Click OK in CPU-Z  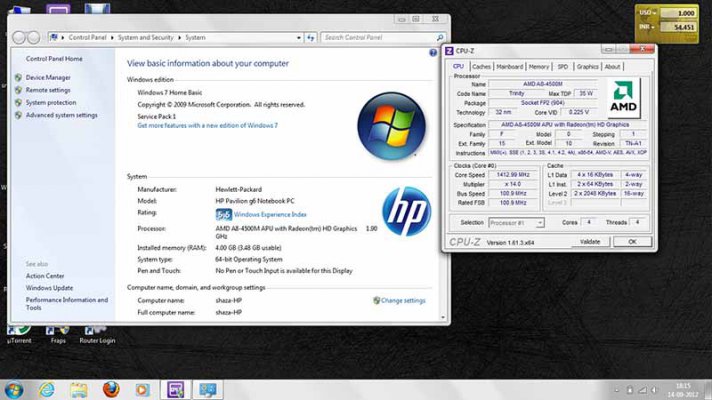[x=632, y=242]
